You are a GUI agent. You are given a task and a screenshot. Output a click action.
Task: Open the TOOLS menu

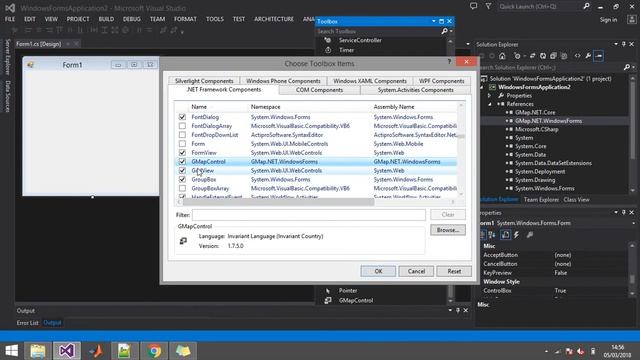[x=215, y=19]
